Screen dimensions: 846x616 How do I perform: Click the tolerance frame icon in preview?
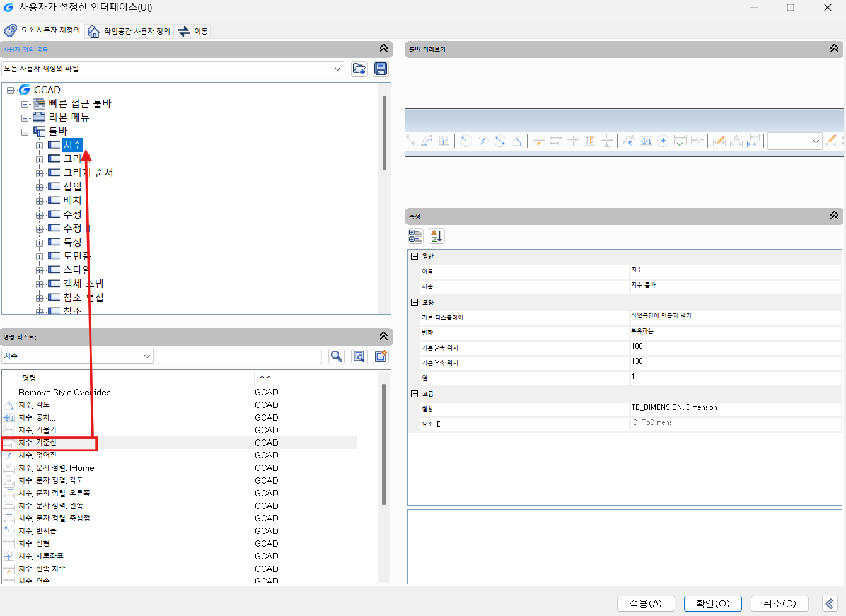(x=646, y=141)
